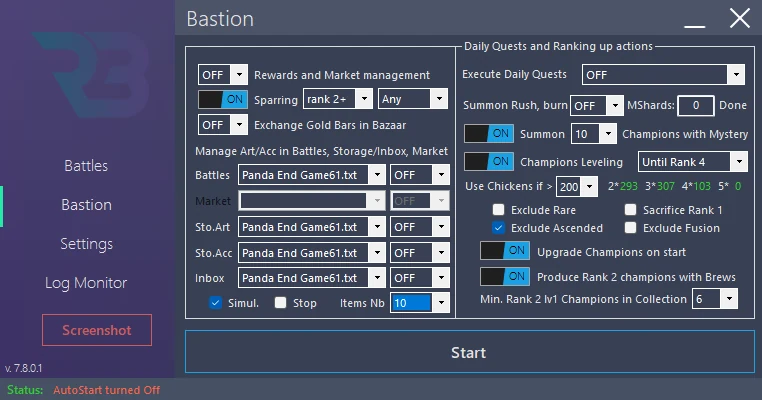Viewport: 762px width, 400px height.
Task: Open the Inbox OFF dropdown
Action: [420, 278]
